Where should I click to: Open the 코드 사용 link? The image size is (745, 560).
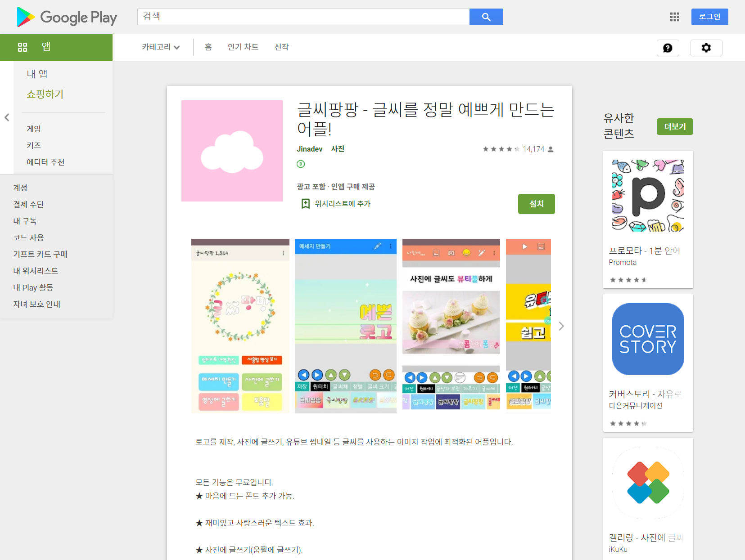point(28,237)
